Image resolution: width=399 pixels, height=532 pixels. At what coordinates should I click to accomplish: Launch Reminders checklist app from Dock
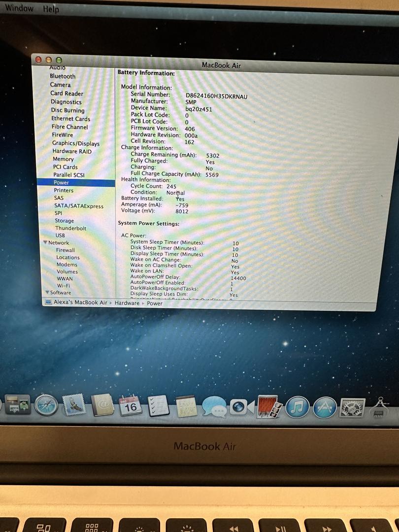[x=159, y=405]
